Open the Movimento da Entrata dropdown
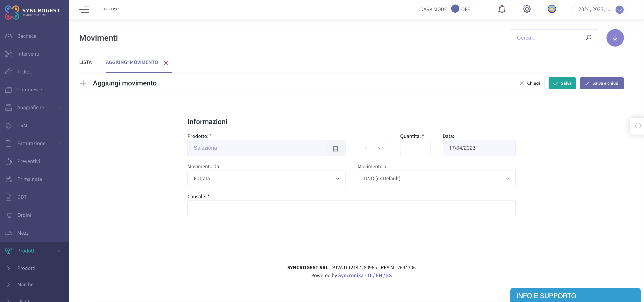Screen dimensions: 644x302 click(x=266, y=179)
